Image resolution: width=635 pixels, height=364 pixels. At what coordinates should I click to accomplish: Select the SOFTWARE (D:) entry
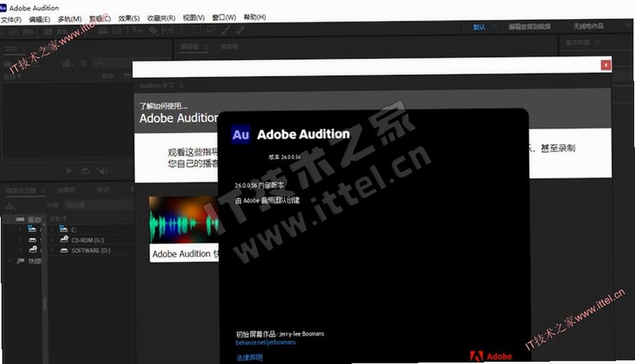[91, 251]
